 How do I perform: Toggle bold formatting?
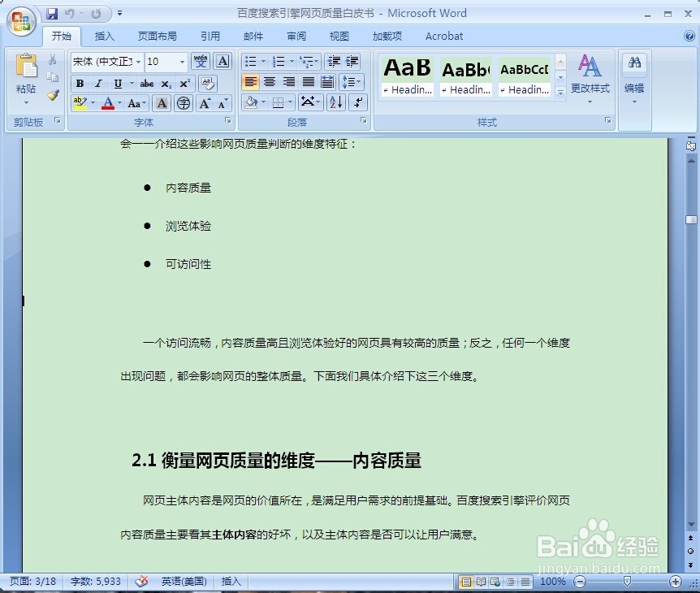click(80, 83)
